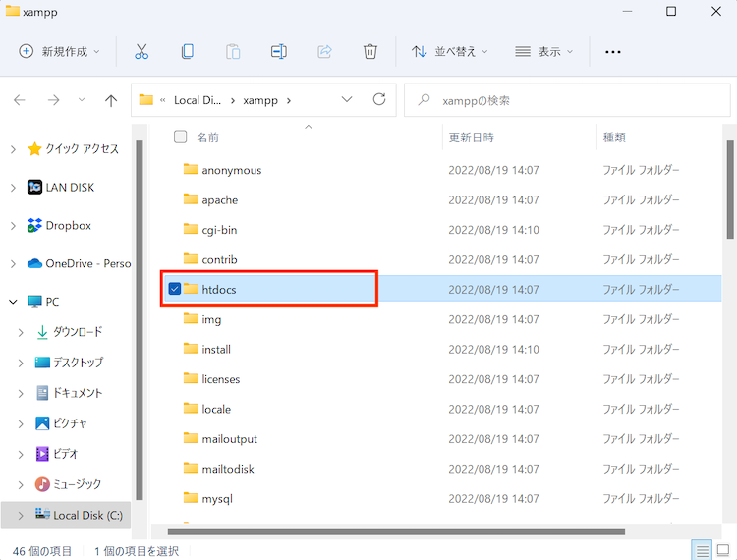737x560 pixels.
Task: Uncheck the htdocs folder checkbox
Action: 175,289
